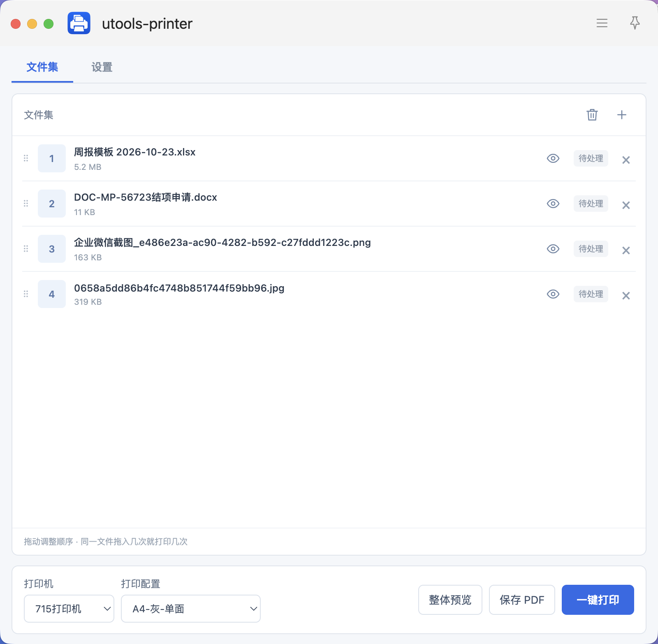The width and height of the screenshot is (658, 644).
Task: Select file name DOC-MP-56723结项申请.docx
Action: coord(146,197)
